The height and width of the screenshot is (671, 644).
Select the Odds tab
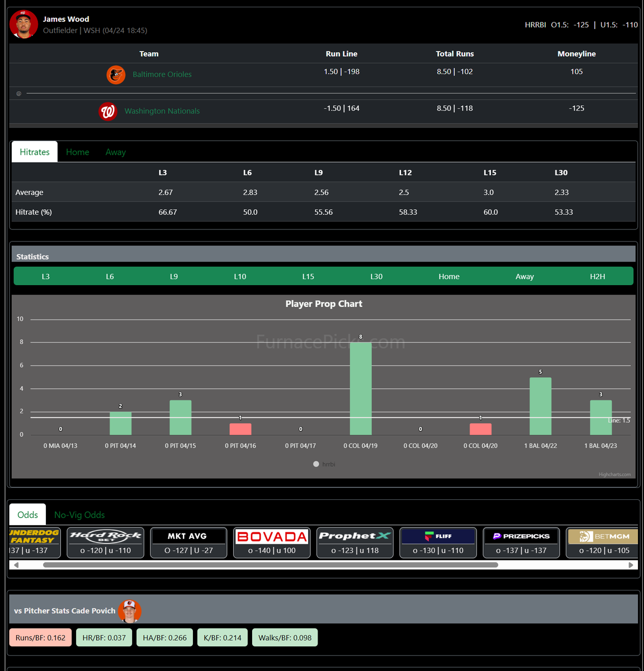tap(27, 514)
